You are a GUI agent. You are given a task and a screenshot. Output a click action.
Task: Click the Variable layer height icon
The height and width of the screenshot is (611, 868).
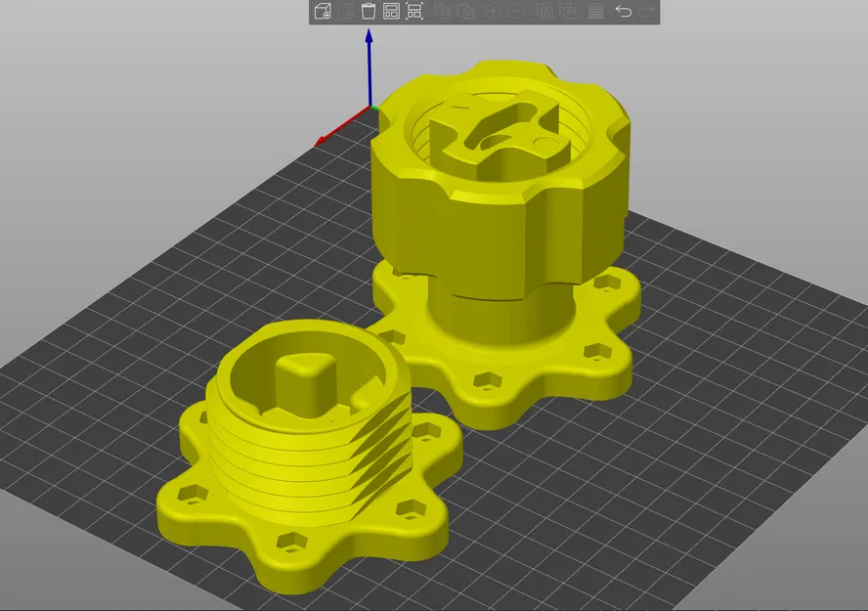click(595, 11)
